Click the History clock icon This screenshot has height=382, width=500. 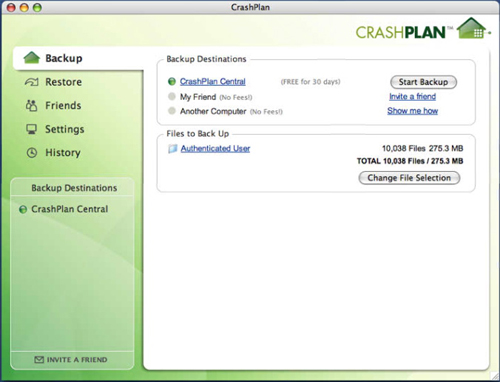tap(32, 153)
